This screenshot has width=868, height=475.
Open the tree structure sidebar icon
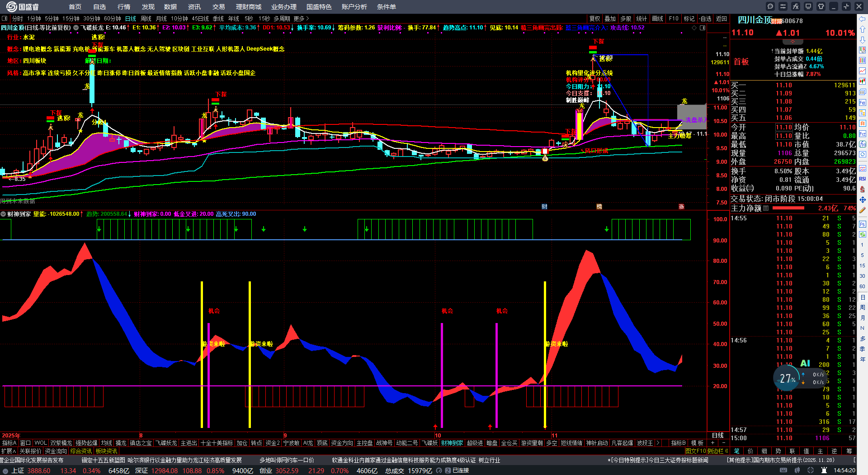tap(863, 113)
